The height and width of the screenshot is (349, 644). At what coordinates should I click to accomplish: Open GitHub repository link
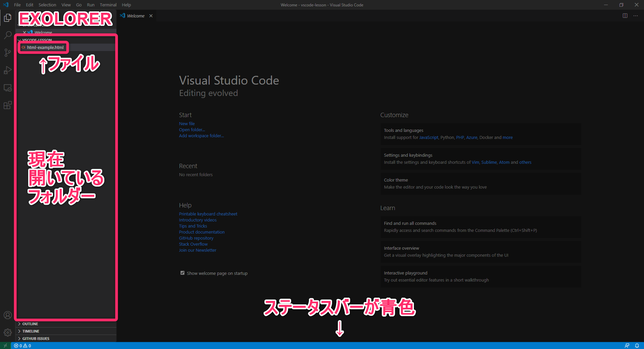click(196, 238)
